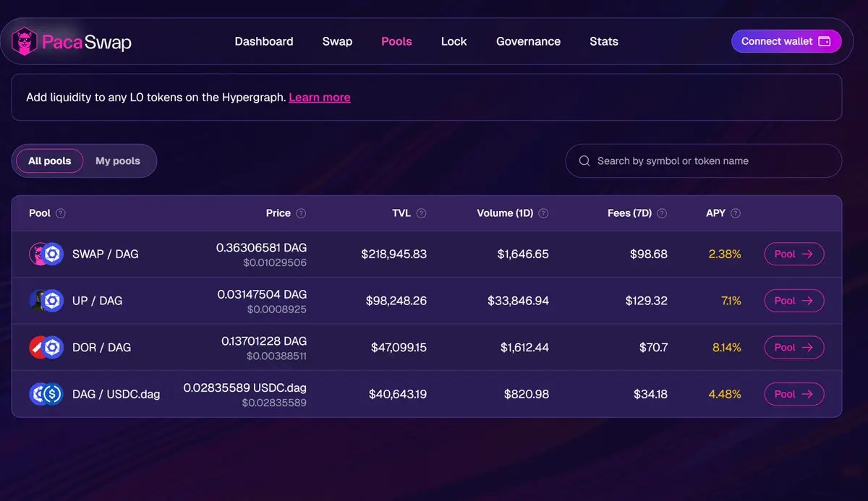Screen dimensions: 868x501
Task: Click the APY value 8.14%
Action: click(x=727, y=348)
